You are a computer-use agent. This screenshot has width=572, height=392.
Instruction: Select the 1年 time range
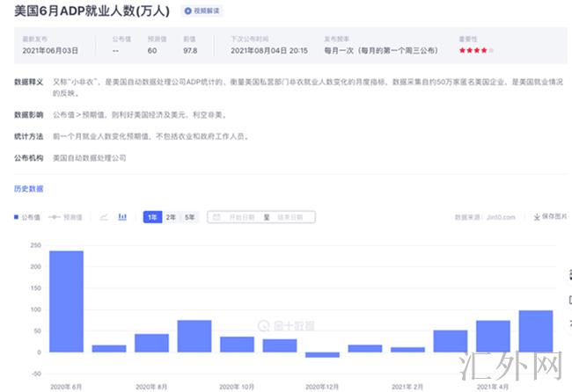pos(152,217)
